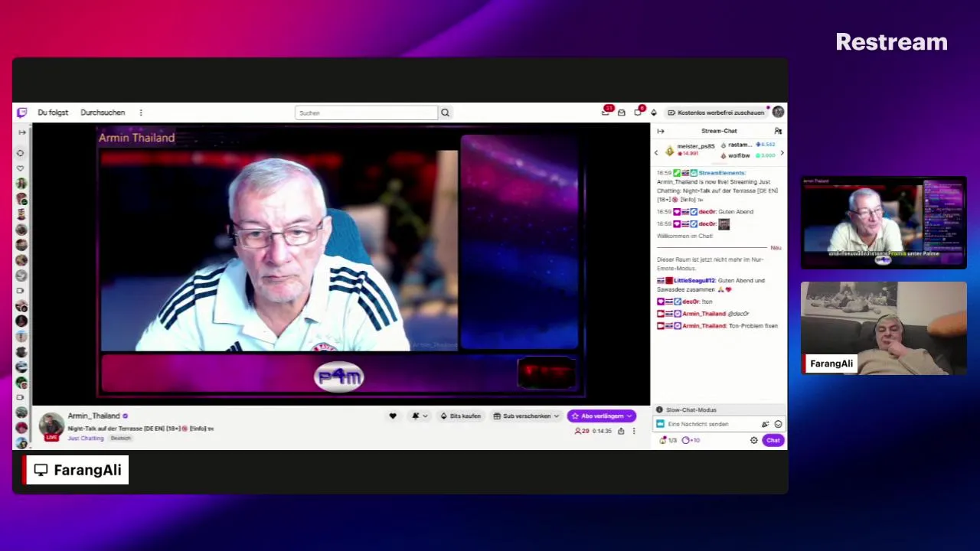980x551 pixels.
Task: Open the whispers envelope icon
Action: 621,112
